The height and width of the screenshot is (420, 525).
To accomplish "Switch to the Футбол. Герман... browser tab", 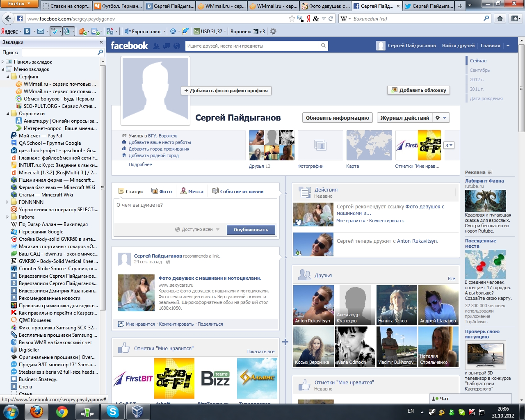I will tap(118, 6).
